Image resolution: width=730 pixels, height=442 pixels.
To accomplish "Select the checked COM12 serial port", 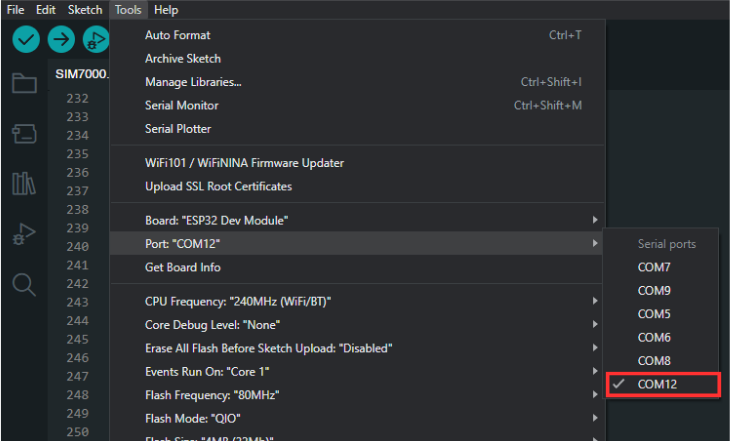I will 662,384.
